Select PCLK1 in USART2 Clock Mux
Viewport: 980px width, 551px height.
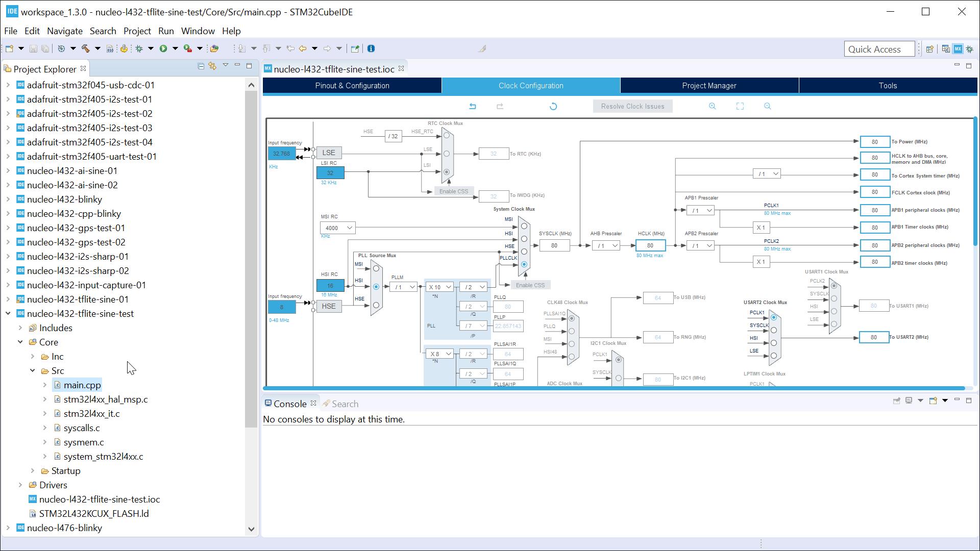coord(774,317)
